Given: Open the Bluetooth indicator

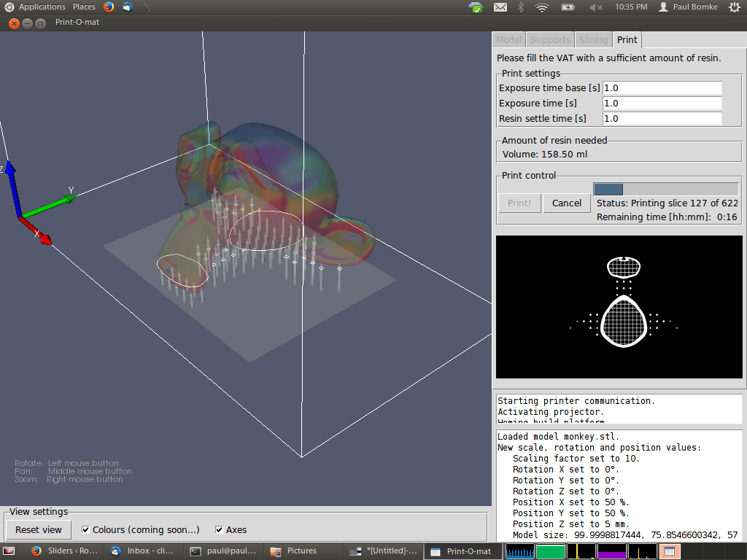Looking at the screenshot, I should pyautogui.click(x=521, y=7).
